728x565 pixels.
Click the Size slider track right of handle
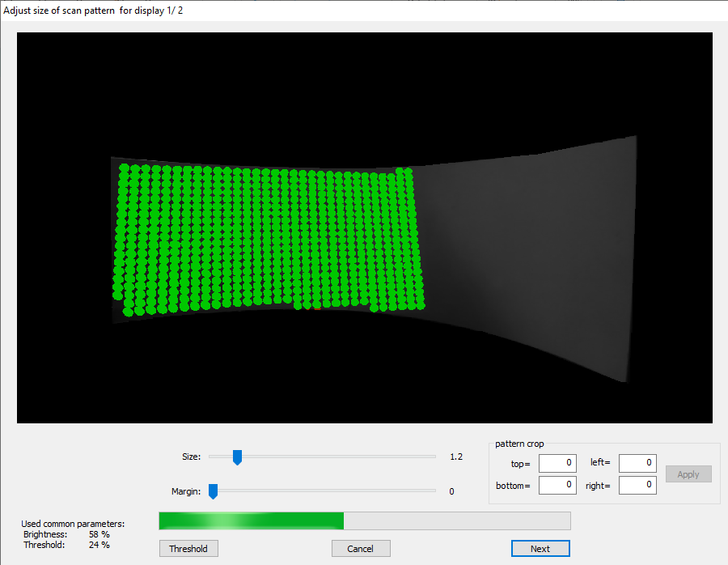coord(340,457)
